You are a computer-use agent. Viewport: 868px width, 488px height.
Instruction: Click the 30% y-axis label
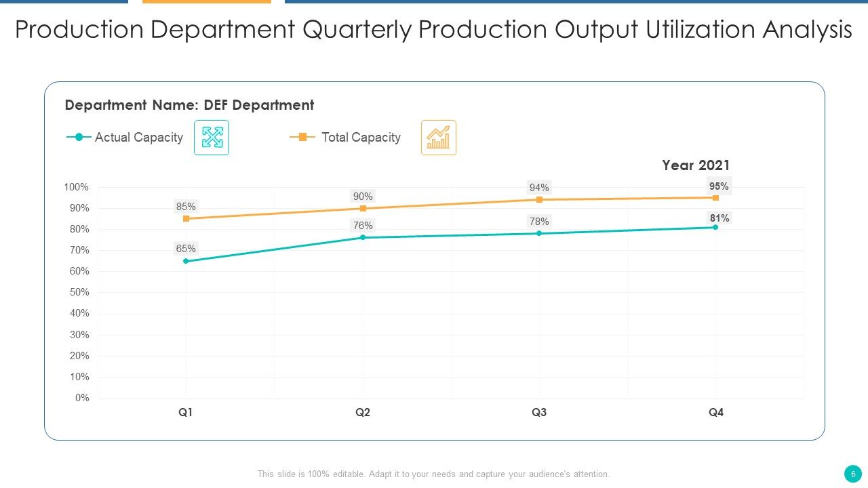point(79,335)
